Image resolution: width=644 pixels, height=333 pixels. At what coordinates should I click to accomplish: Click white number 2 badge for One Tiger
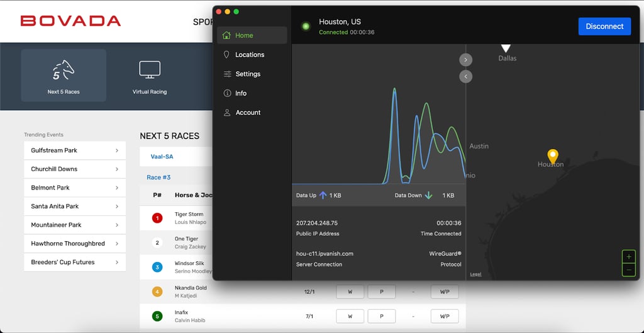[157, 242]
